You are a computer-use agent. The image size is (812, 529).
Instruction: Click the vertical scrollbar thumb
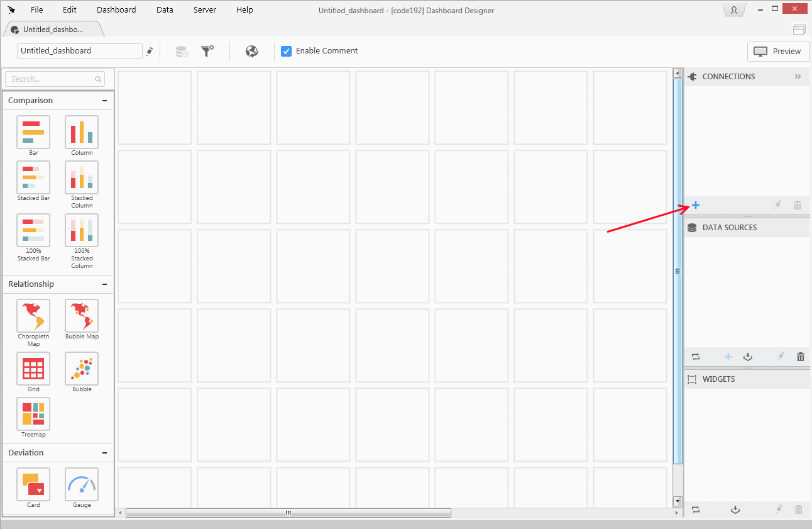(x=678, y=272)
